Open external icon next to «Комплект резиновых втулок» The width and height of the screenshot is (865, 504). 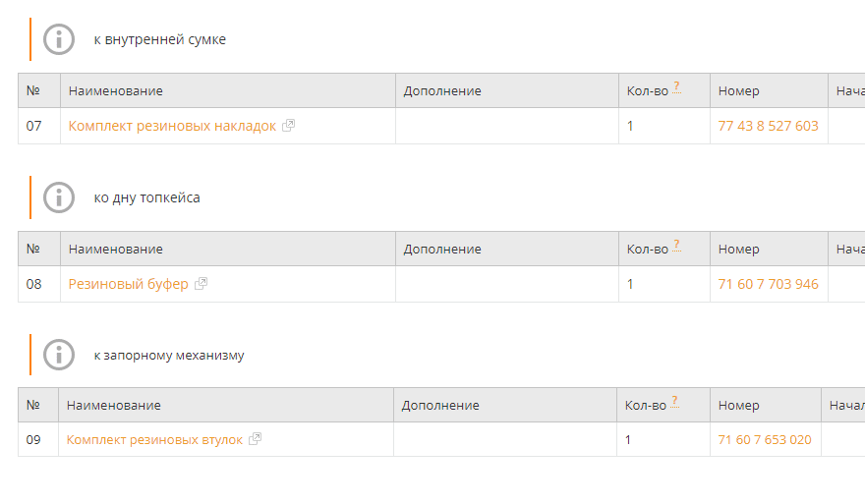(x=255, y=439)
